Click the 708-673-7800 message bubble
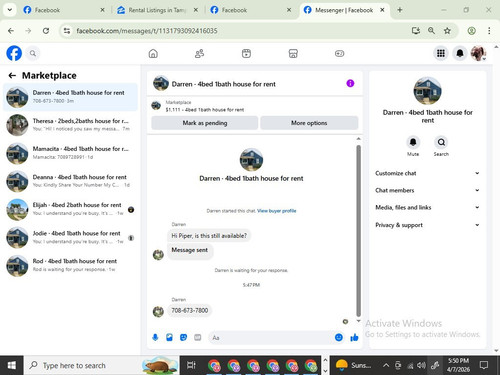This screenshot has height=375, width=500. point(190,310)
